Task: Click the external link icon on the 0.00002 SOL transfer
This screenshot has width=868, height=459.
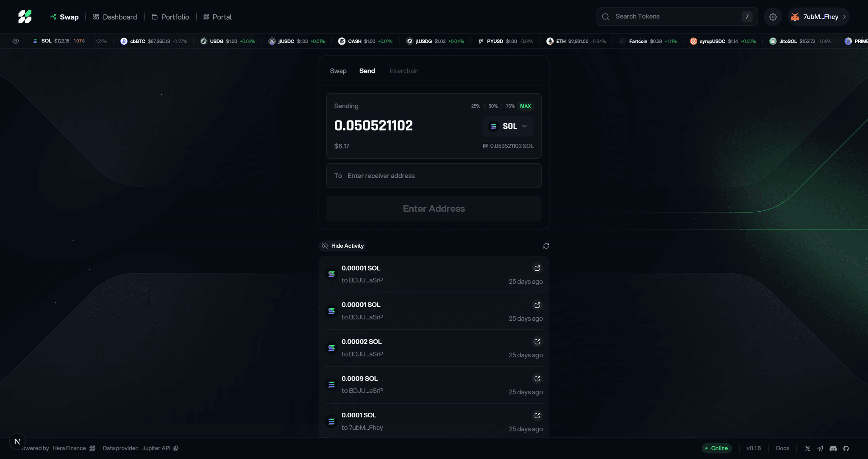Action: (537, 341)
